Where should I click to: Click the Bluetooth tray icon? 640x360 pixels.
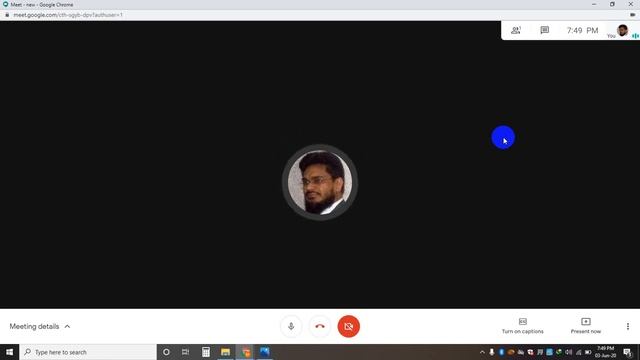point(502,352)
